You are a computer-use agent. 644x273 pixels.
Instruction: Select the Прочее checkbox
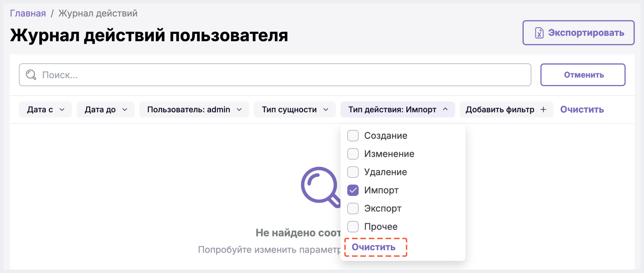(x=353, y=226)
